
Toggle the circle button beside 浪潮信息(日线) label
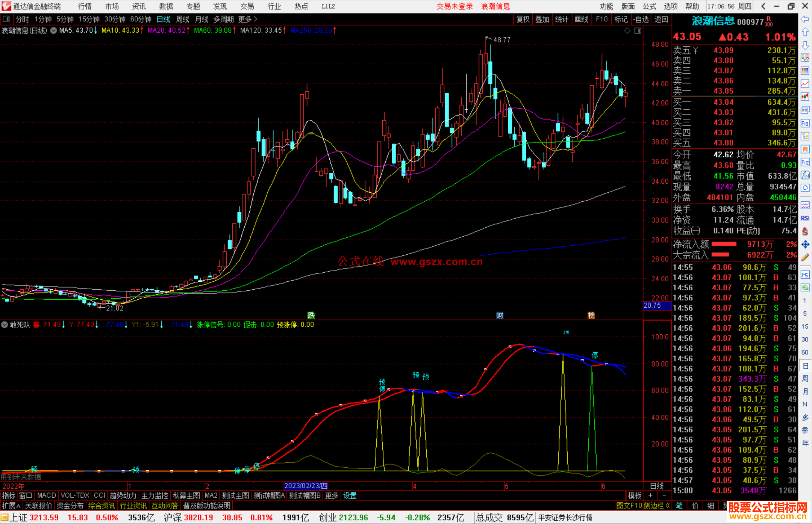[x=54, y=31]
